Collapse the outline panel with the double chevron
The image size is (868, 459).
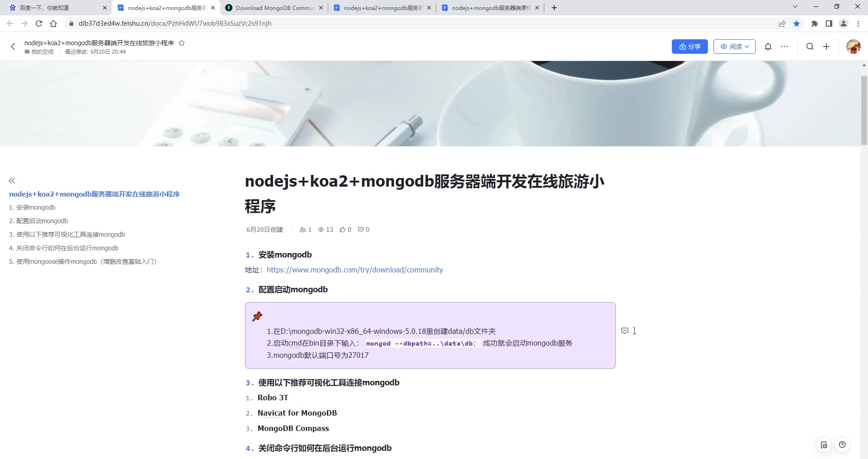pos(12,181)
